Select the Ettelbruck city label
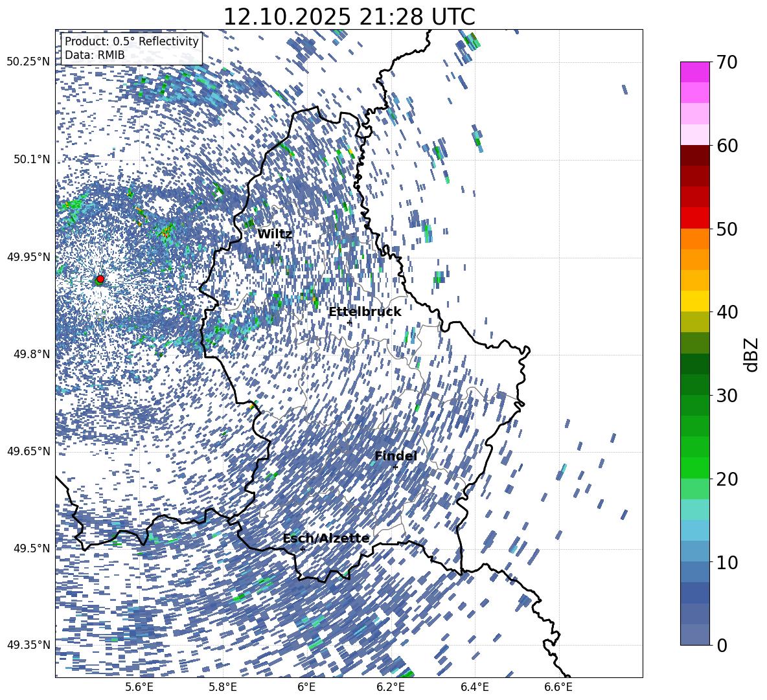 click(x=365, y=312)
